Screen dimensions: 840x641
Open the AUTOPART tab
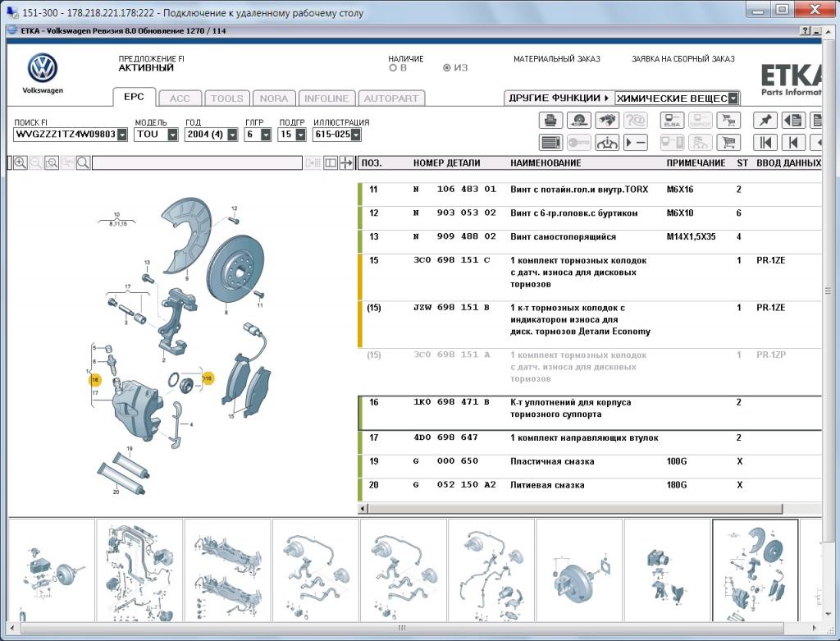(x=391, y=98)
